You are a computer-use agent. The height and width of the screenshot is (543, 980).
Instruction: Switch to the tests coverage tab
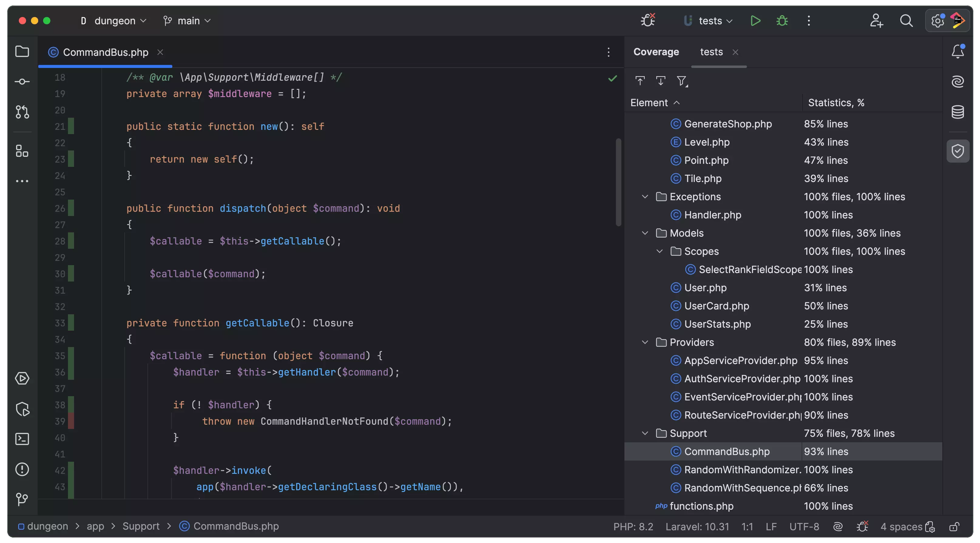[x=711, y=52]
